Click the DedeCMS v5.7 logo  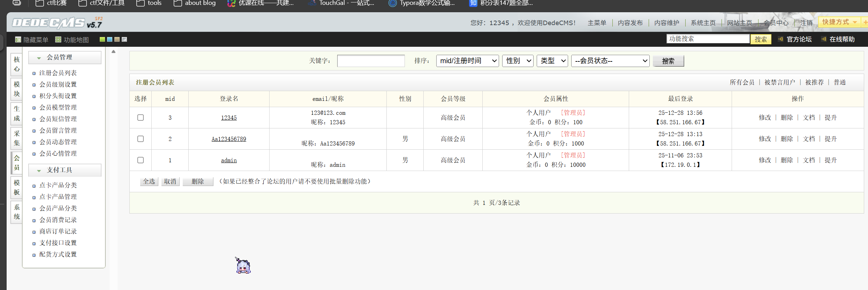[x=58, y=23]
